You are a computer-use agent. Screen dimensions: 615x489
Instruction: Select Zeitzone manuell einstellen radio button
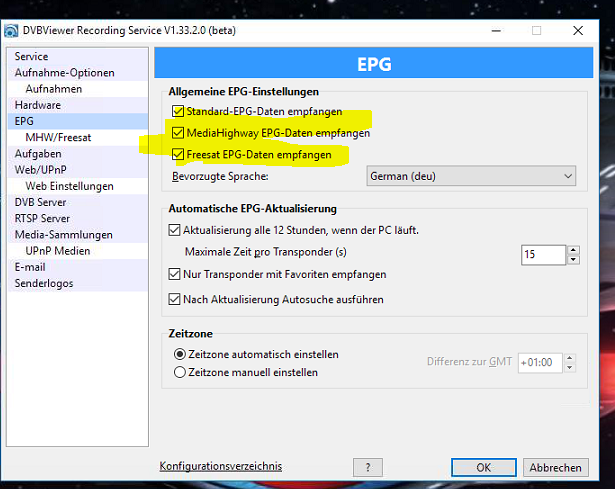(180, 372)
